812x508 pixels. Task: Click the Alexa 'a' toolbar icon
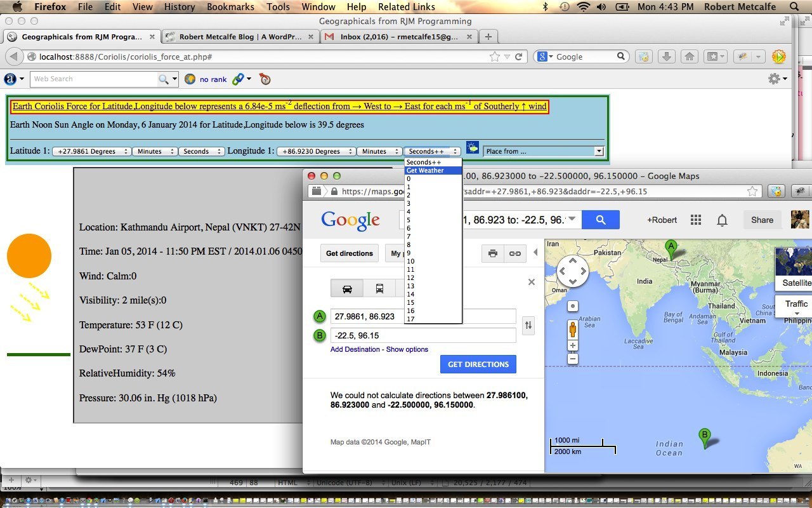(10, 79)
